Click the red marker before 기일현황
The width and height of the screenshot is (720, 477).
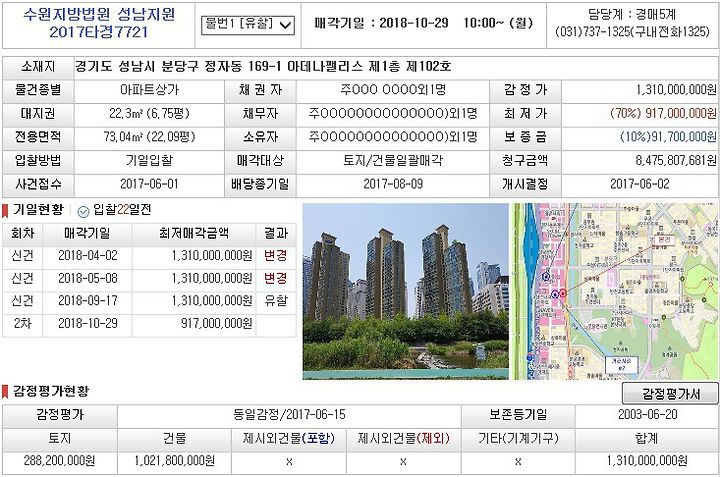[5, 210]
